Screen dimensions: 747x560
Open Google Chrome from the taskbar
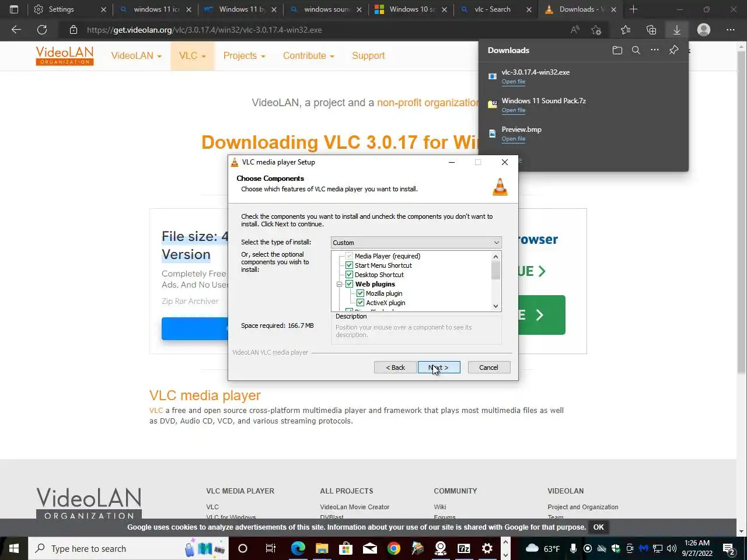394,548
